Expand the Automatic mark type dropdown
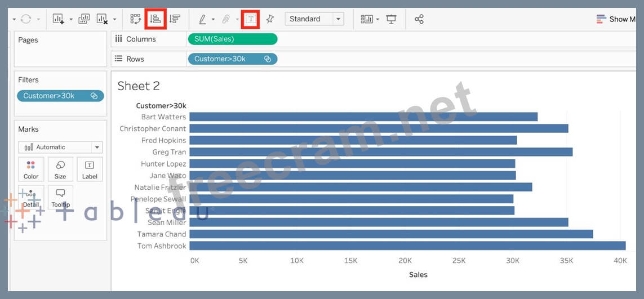 (60, 147)
